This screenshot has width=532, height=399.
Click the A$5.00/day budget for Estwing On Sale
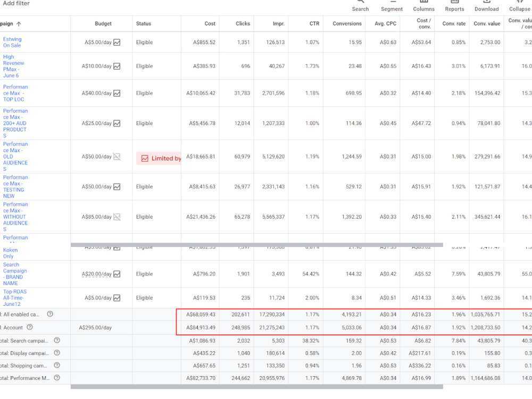coord(98,43)
